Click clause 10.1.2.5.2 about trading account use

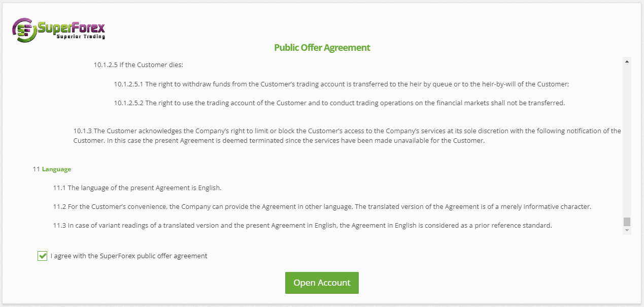(x=340, y=103)
